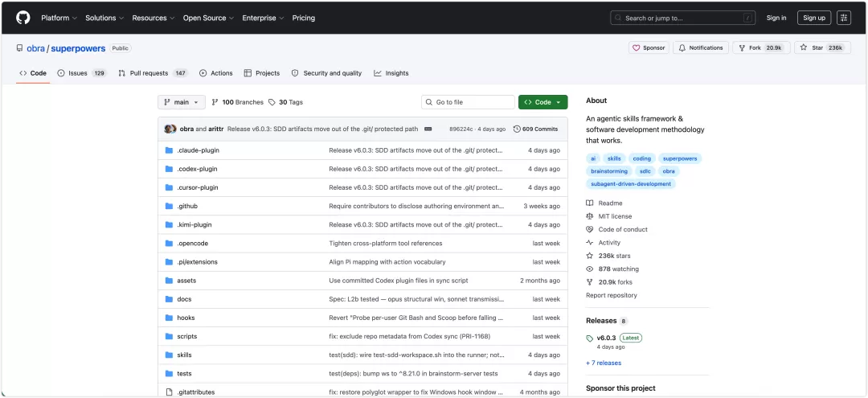This screenshot has width=868, height=398.
Task: Click the .claude-plugin folder icon
Action: pos(169,150)
